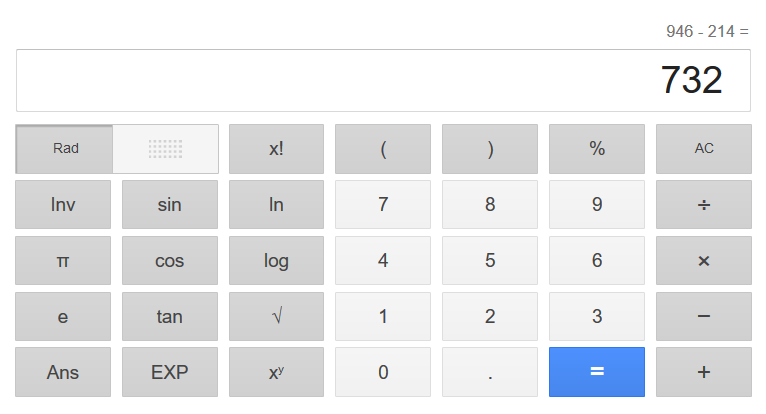Screen dimensions: 766x414
Task: Click the natural log ln key
Action: [x=276, y=205]
